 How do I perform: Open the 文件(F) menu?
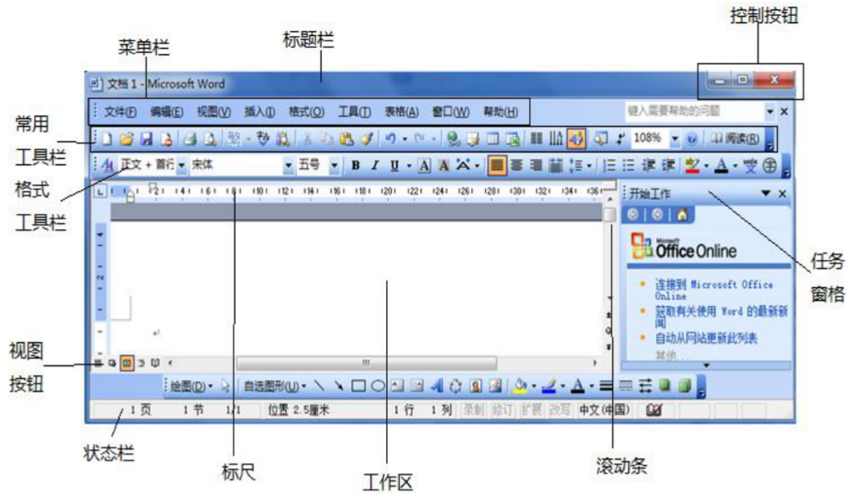120,112
